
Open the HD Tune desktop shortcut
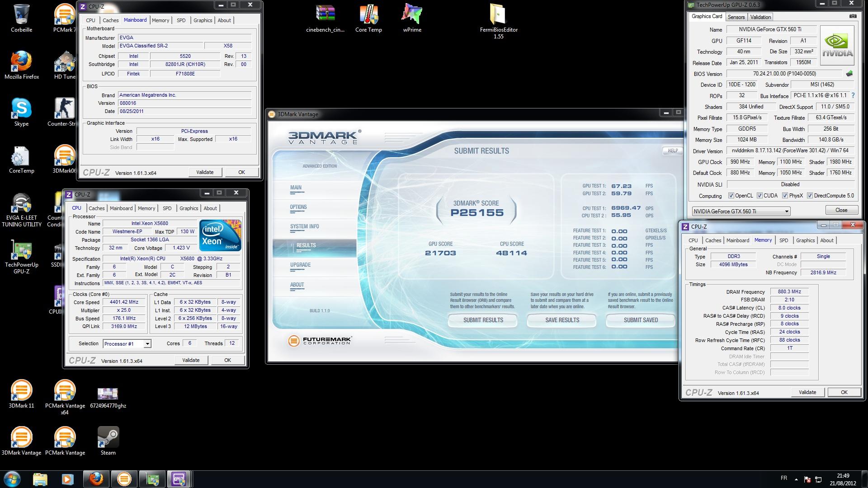coord(65,65)
